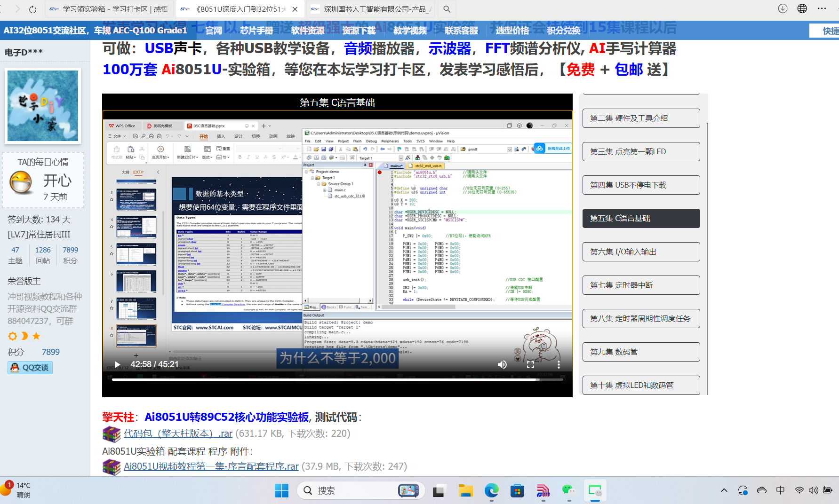Image resolution: width=839 pixels, height=504 pixels.
Task: Click the 荣誉版主 user group link
Action: [x=24, y=281]
